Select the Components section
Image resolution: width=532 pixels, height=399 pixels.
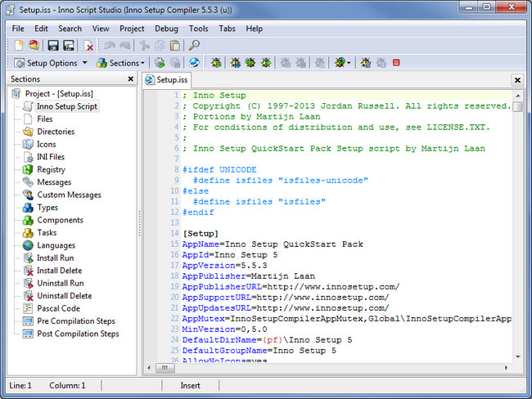click(60, 220)
